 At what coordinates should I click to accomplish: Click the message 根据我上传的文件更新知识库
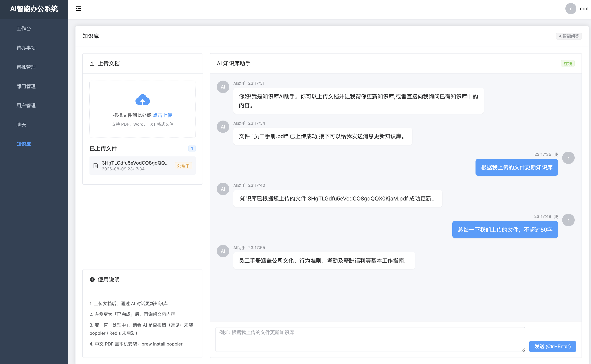tap(516, 167)
